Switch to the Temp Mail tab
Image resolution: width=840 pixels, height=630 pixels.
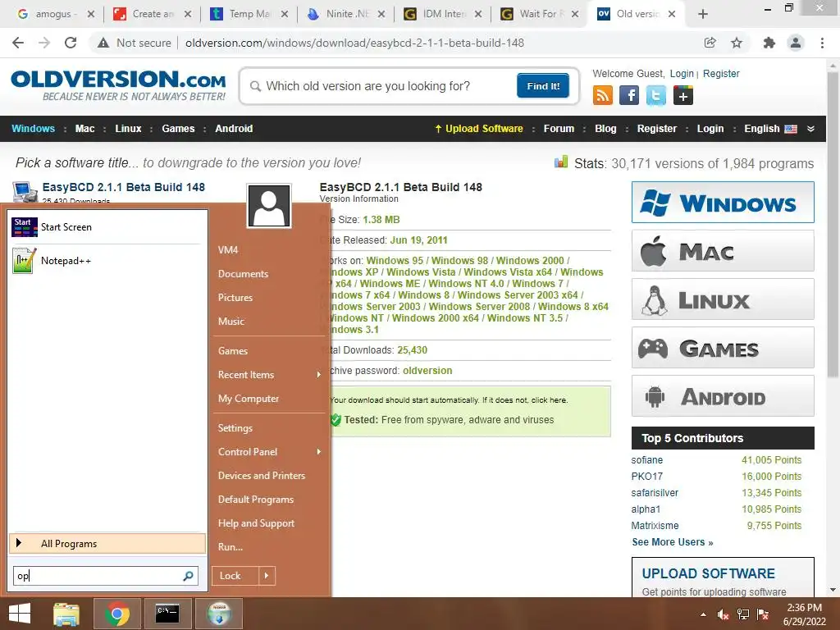(x=249, y=14)
